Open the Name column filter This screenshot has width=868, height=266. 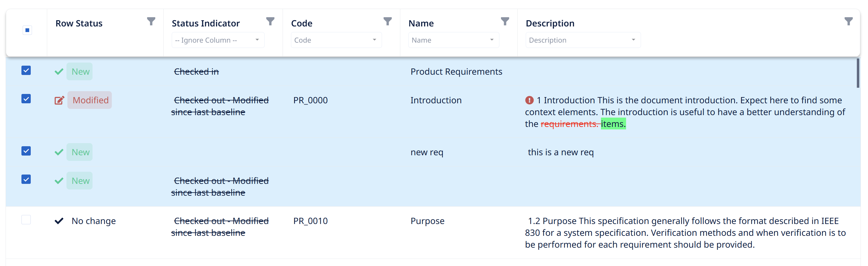(x=505, y=21)
